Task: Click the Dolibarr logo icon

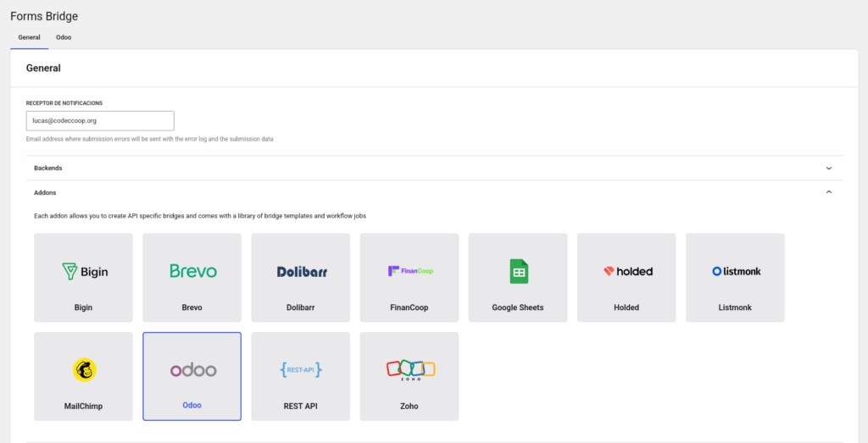Action: (302, 272)
